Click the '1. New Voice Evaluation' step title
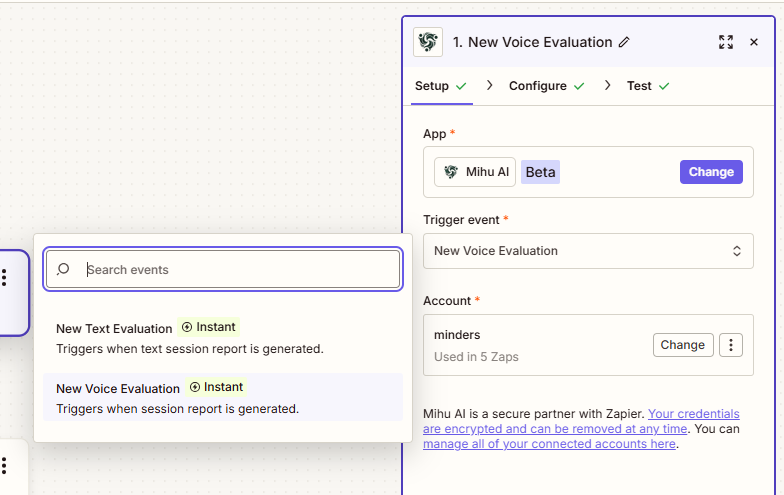The height and width of the screenshot is (495, 784). tap(532, 42)
